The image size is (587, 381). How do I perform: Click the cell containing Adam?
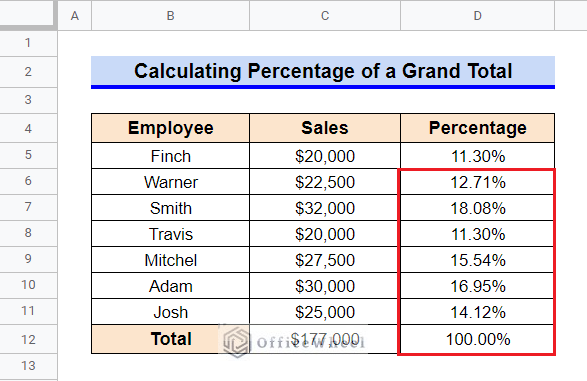tap(170, 286)
